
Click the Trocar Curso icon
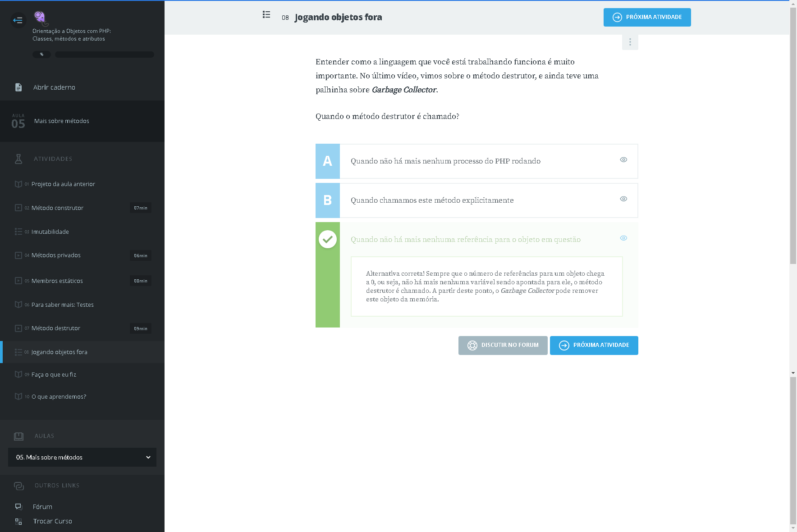(18, 521)
